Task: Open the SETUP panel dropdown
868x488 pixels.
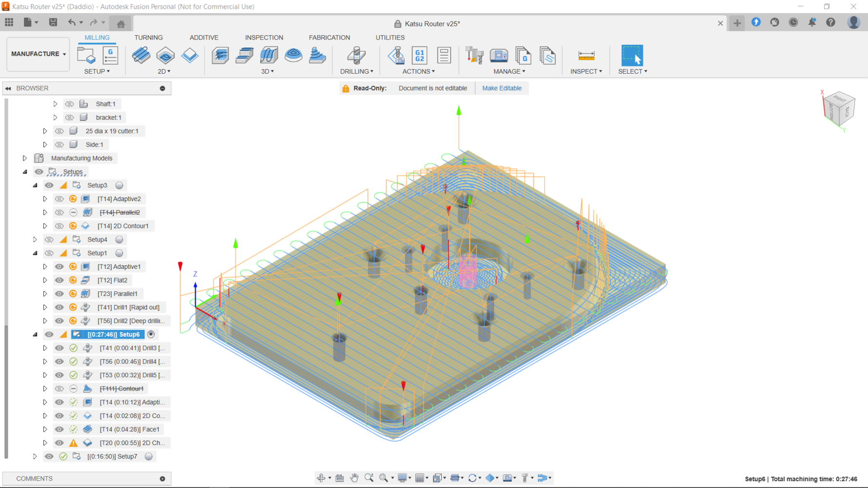Action: pyautogui.click(x=97, y=71)
